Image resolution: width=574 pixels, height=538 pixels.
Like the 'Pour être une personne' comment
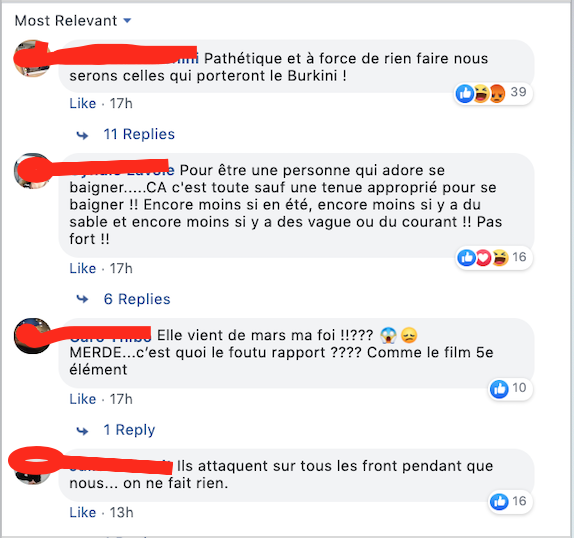click(x=83, y=268)
